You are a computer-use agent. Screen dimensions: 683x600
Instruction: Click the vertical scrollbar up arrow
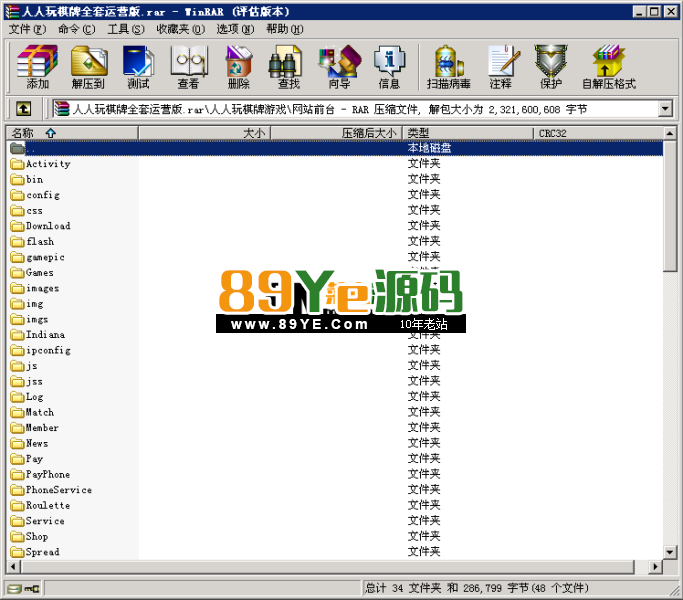(670, 132)
